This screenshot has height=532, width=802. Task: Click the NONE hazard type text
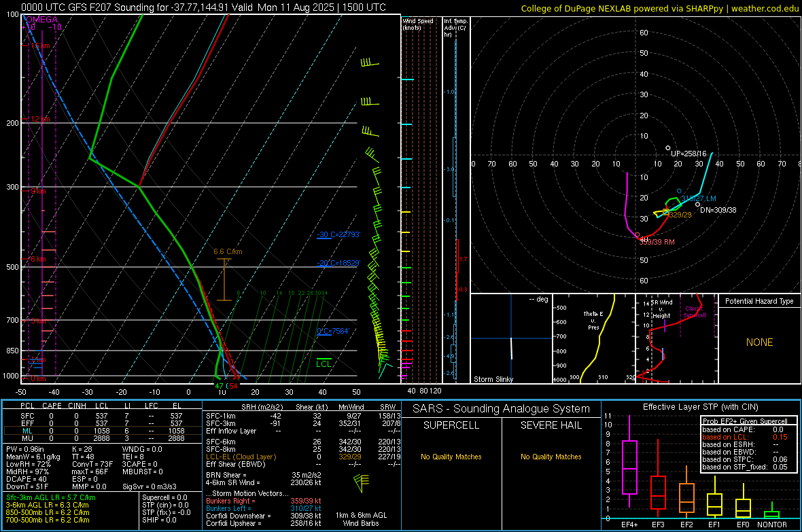759,342
